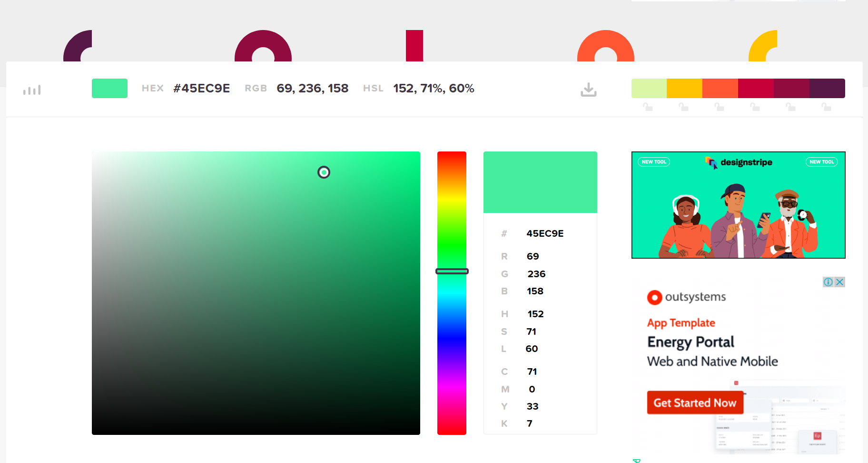868x463 pixels.
Task: Toggle lock under orange palette swatch
Action: pyautogui.click(x=719, y=107)
